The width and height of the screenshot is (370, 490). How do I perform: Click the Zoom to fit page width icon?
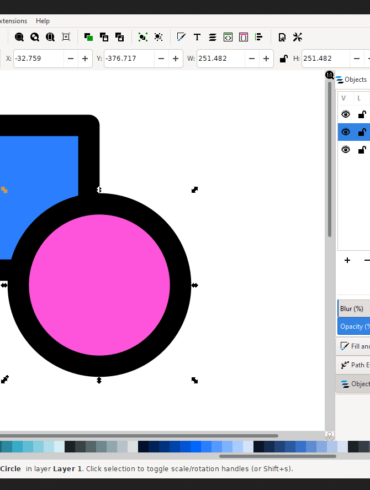tap(66, 37)
